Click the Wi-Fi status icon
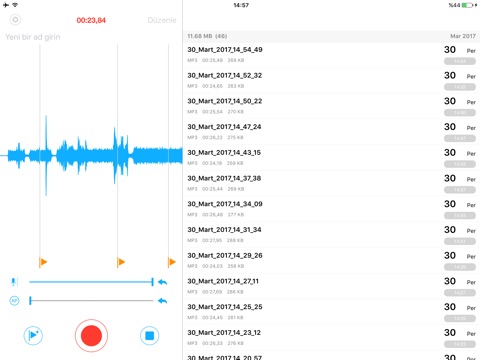 click(15, 5)
